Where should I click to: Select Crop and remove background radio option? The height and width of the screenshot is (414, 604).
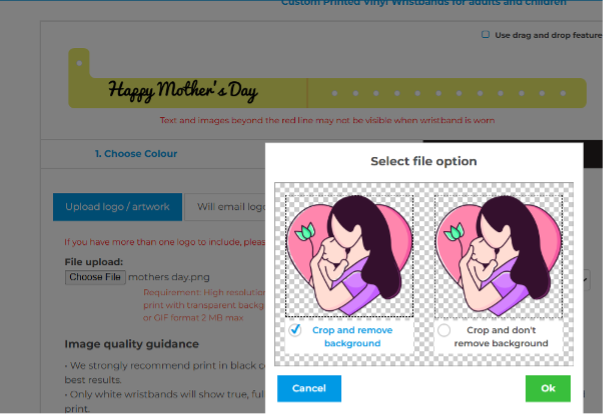(295, 330)
